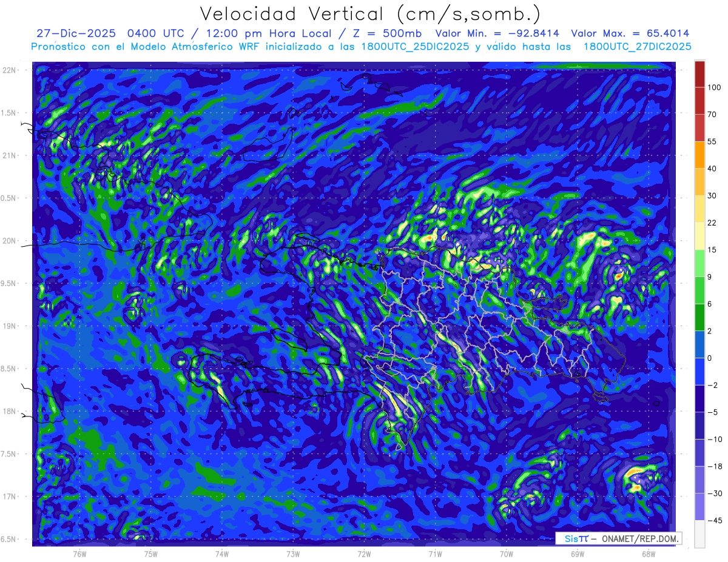
Task: Click the "17N" latitude label
Action: tap(10, 497)
